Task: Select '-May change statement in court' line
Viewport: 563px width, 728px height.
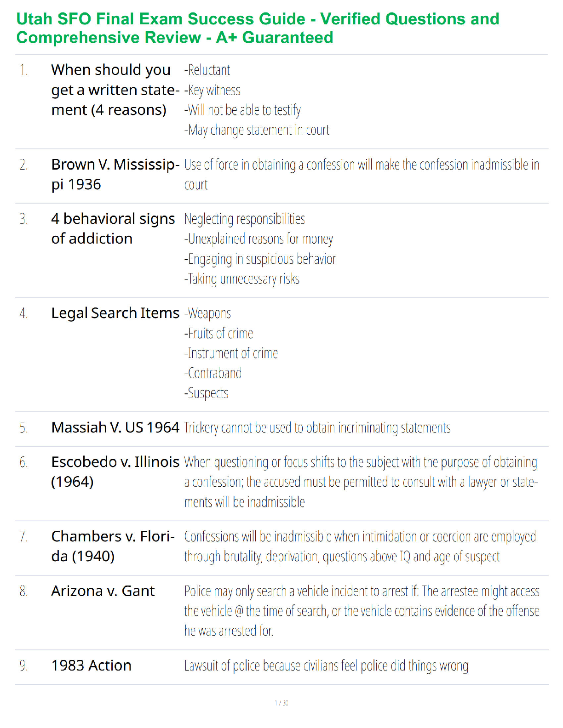Action: 257,130
